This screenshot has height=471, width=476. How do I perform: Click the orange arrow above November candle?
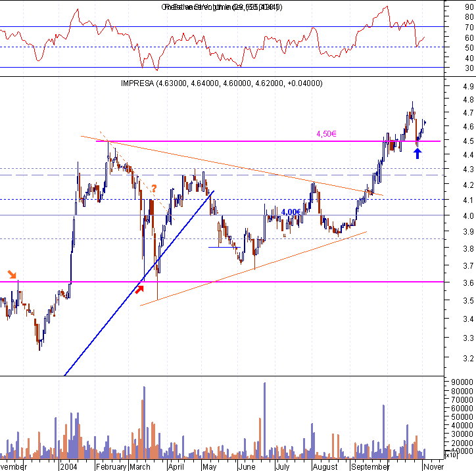click(x=12, y=274)
